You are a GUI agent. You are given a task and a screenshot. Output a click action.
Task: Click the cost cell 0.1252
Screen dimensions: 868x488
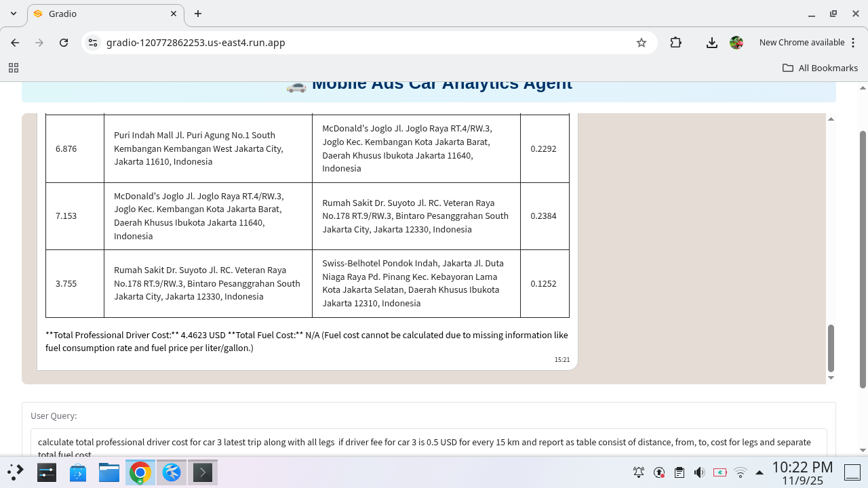(545, 283)
